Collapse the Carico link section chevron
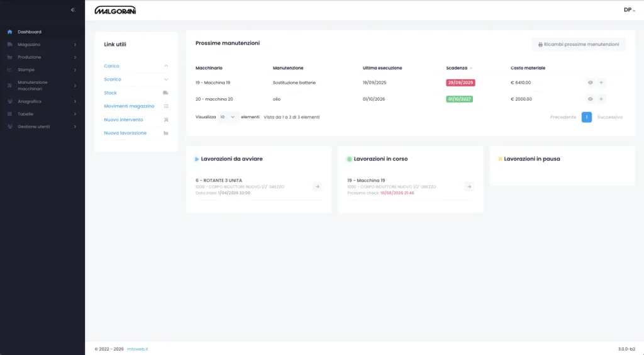 (x=166, y=65)
